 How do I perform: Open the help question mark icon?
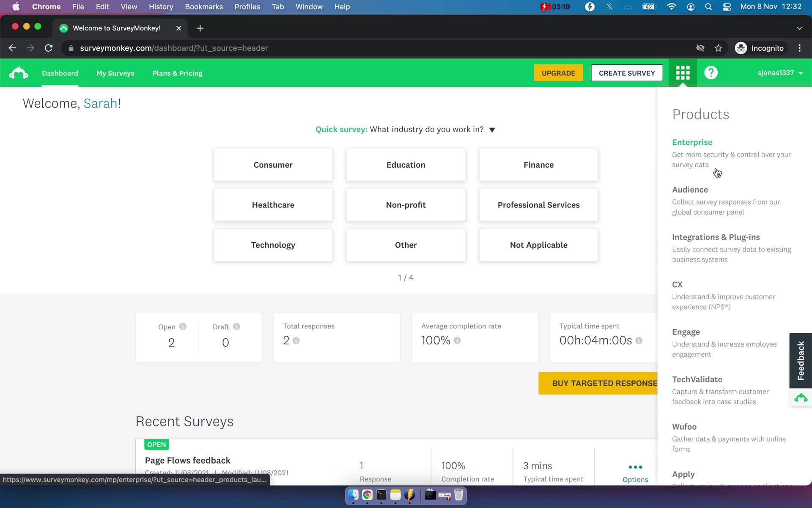point(711,73)
